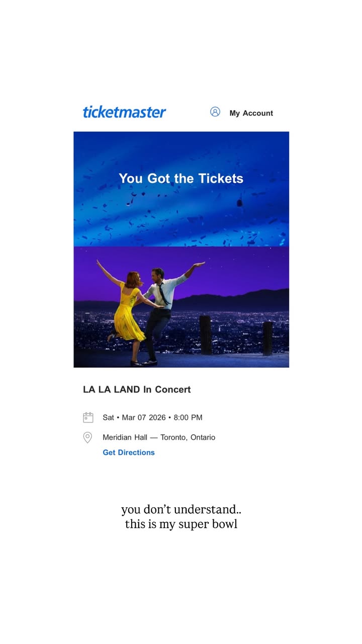Select the Mar 07 2026 date text

[x=144, y=418]
